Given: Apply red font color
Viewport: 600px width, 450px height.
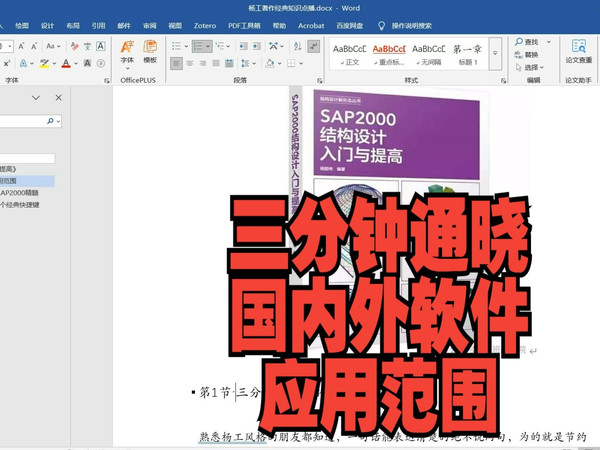Looking at the screenshot, I should tap(66, 63).
